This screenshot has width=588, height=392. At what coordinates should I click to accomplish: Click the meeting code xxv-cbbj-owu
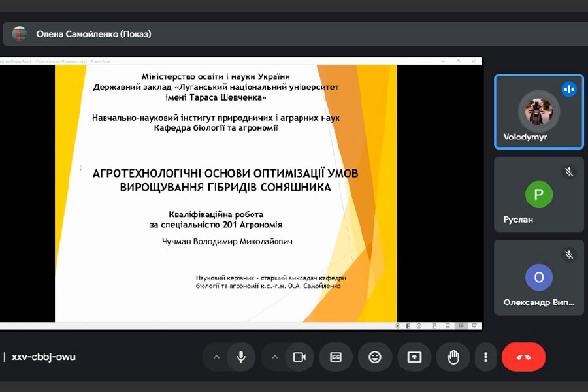(44, 357)
